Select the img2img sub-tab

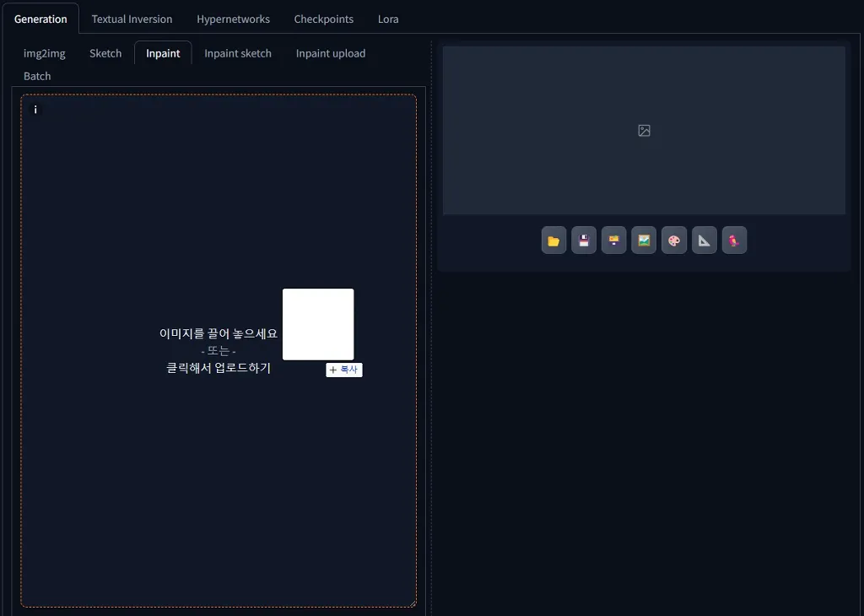pyautogui.click(x=44, y=53)
